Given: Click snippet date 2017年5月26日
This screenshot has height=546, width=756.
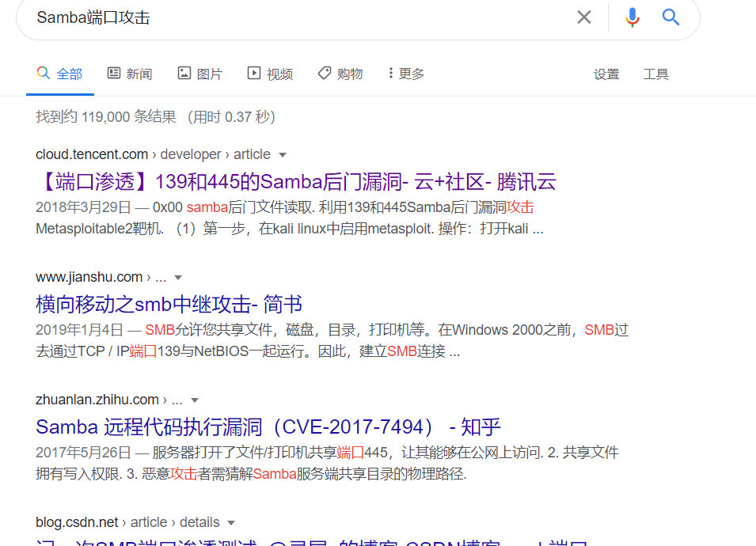Looking at the screenshot, I should pyautogui.click(x=83, y=453).
